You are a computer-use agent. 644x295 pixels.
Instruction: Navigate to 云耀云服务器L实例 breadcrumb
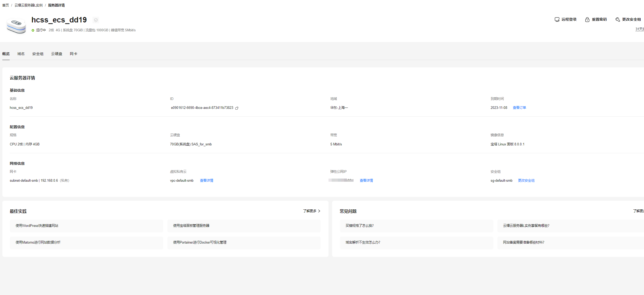click(28, 5)
